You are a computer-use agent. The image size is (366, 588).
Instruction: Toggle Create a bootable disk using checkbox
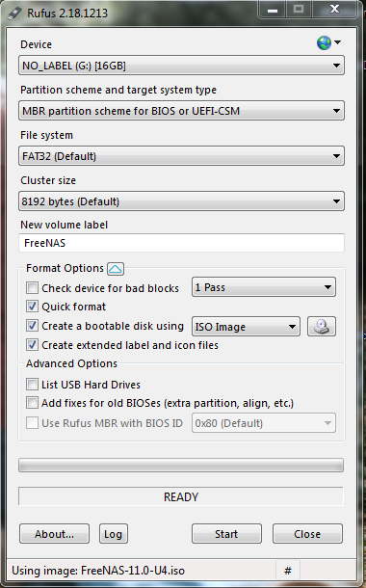(32, 326)
